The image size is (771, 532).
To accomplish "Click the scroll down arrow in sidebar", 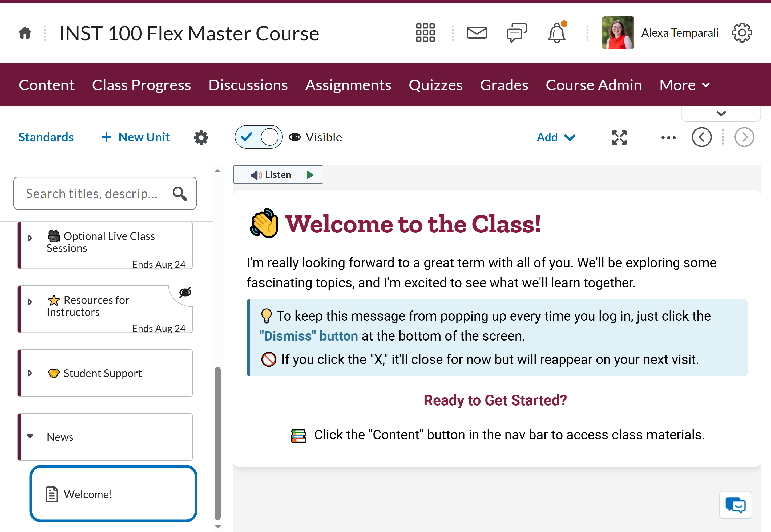I will [217, 527].
